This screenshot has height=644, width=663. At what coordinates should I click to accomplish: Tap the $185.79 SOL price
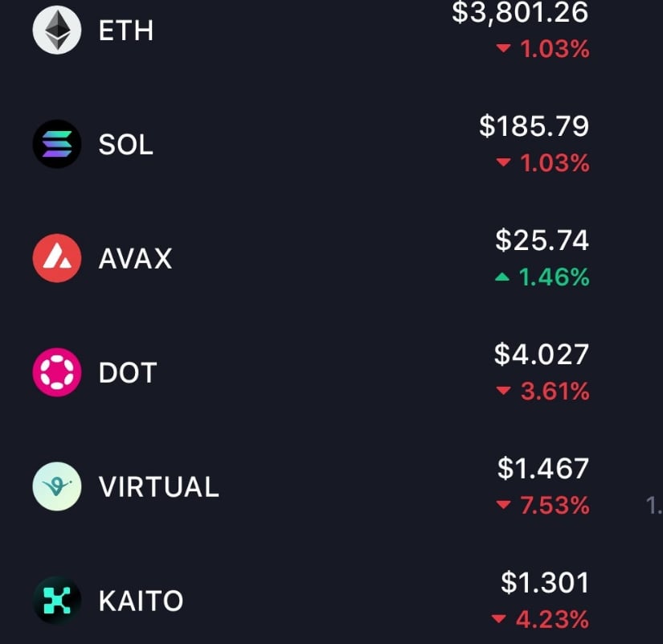534,126
